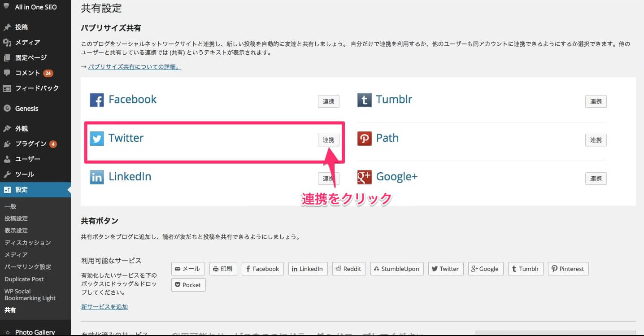
Task: Open the 一般 settings submenu
Action: click(10, 206)
